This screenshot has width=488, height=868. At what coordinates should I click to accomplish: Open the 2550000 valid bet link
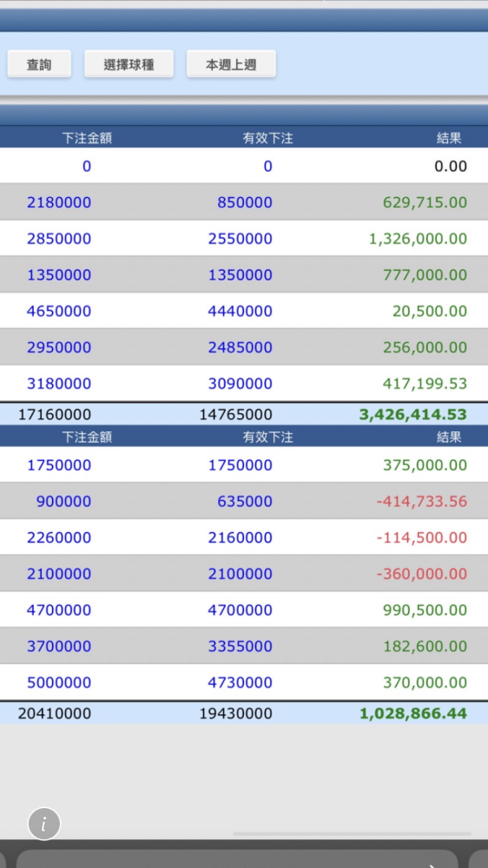click(x=240, y=239)
